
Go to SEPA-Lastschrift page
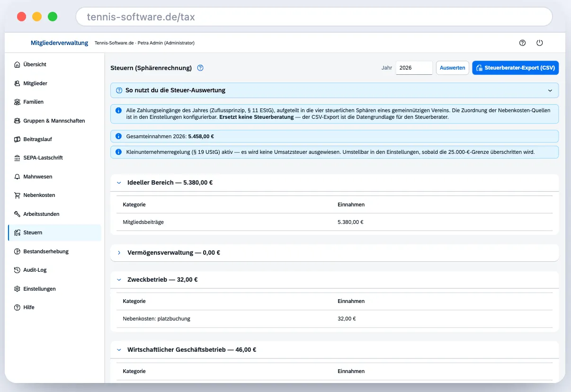pos(54,158)
